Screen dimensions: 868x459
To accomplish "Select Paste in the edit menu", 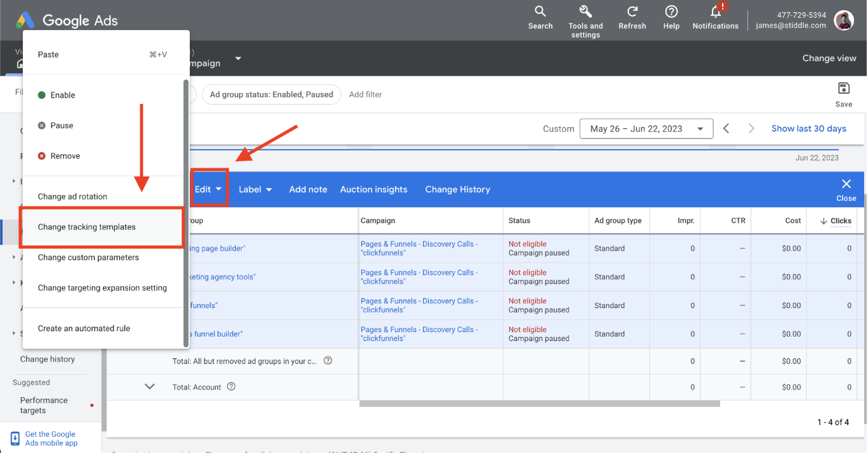I will click(102, 55).
